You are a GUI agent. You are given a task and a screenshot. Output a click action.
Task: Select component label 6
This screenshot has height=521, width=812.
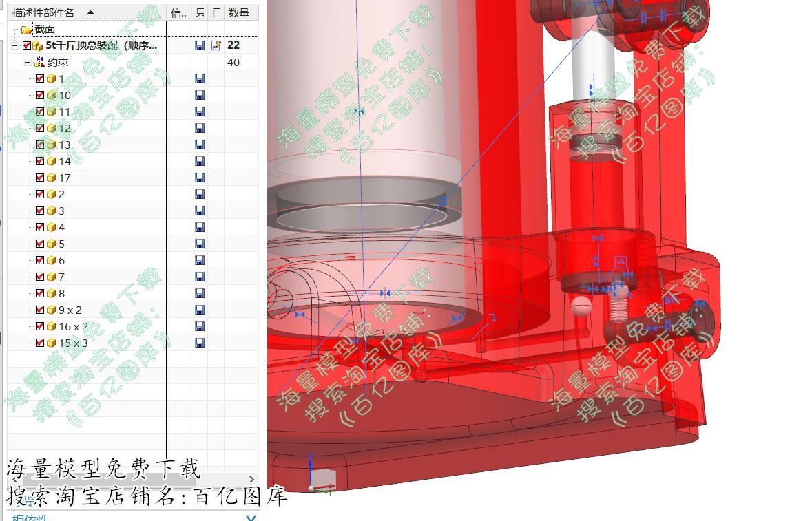pos(61,260)
